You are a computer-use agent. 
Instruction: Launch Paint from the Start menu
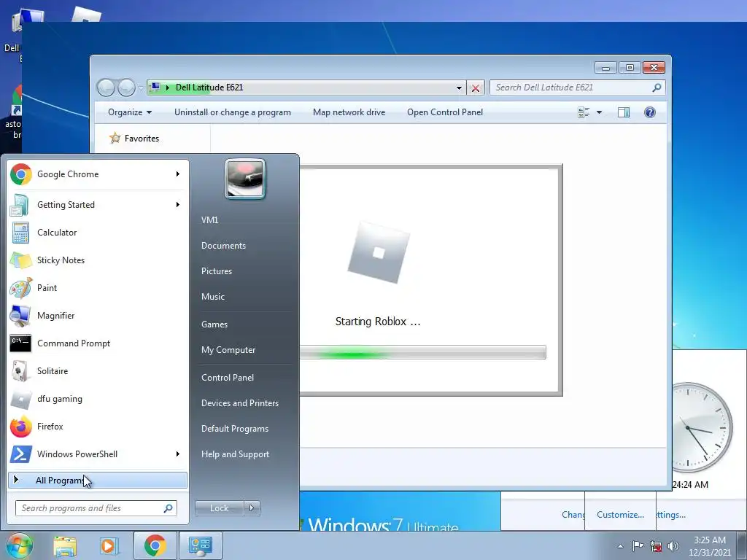[x=98, y=287]
